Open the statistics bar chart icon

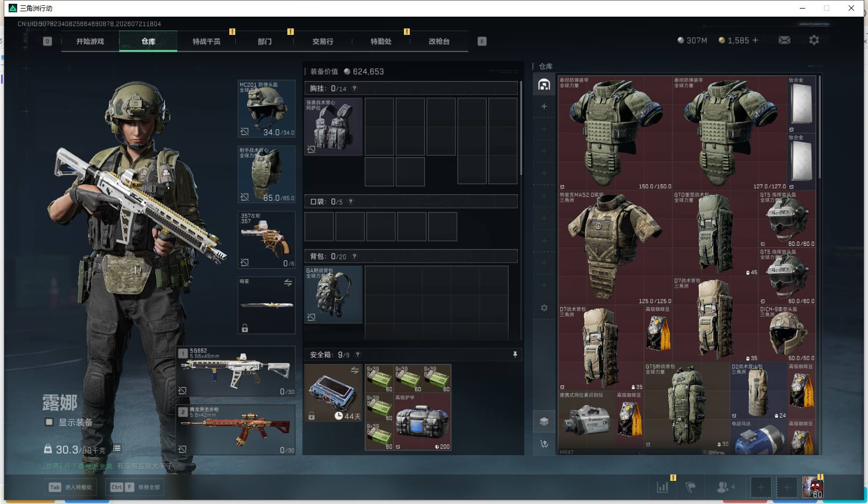(663, 487)
